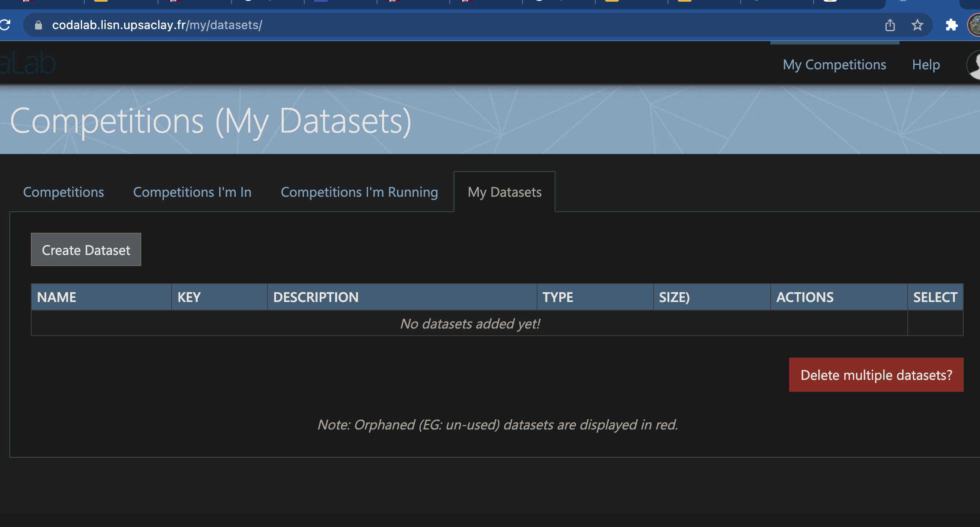Open the "Help" link
The image size is (980, 527).
point(926,65)
